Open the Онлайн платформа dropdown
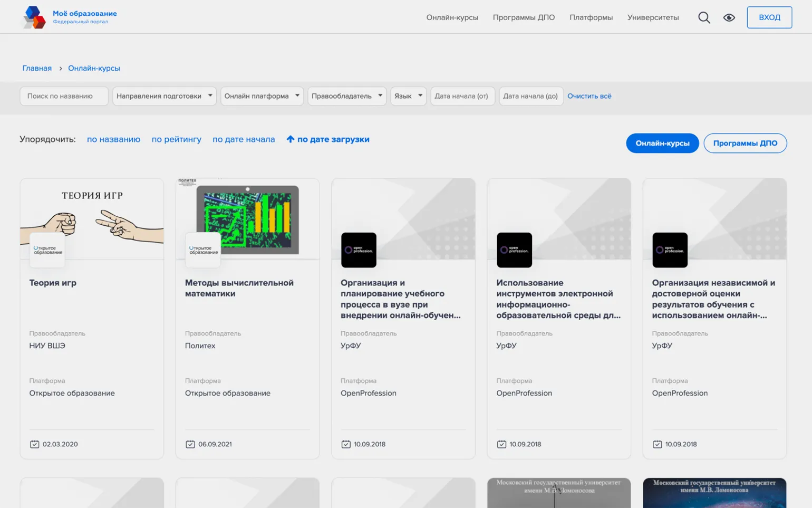 point(262,96)
